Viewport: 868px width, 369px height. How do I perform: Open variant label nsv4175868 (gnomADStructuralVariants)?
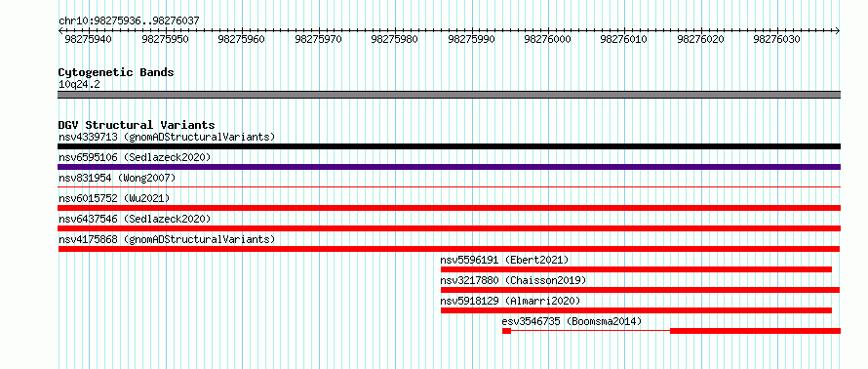[167, 239]
